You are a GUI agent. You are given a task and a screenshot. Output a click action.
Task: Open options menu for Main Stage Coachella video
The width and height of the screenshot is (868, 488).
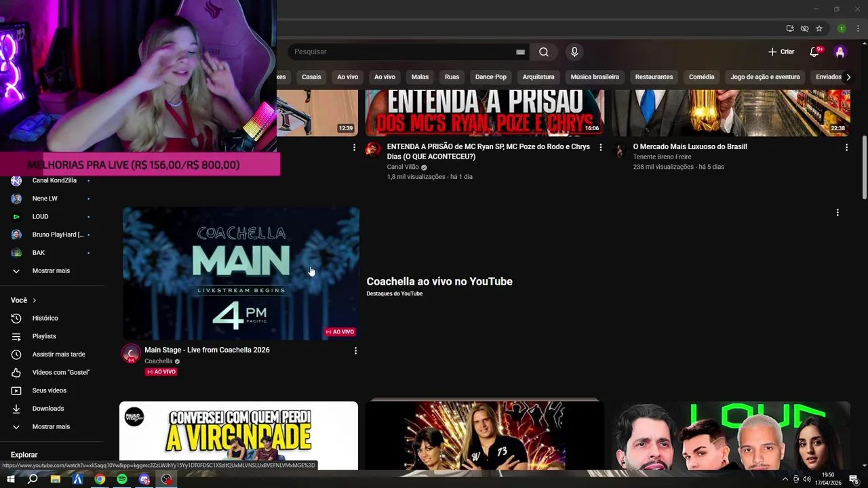click(355, 350)
